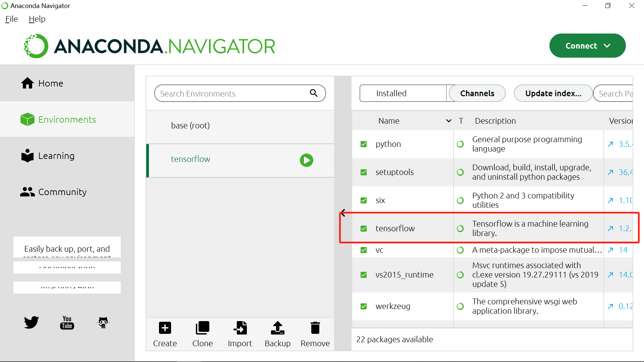644x362 pixels.
Task: Click the werkzeug type circle icon
Action: (460, 306)
